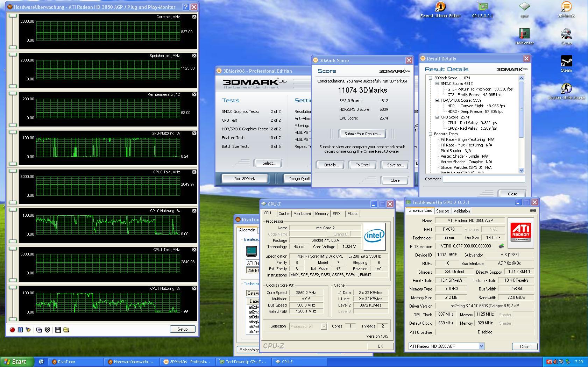Close the Speichertakt, MHz graph

click(194, 56)
